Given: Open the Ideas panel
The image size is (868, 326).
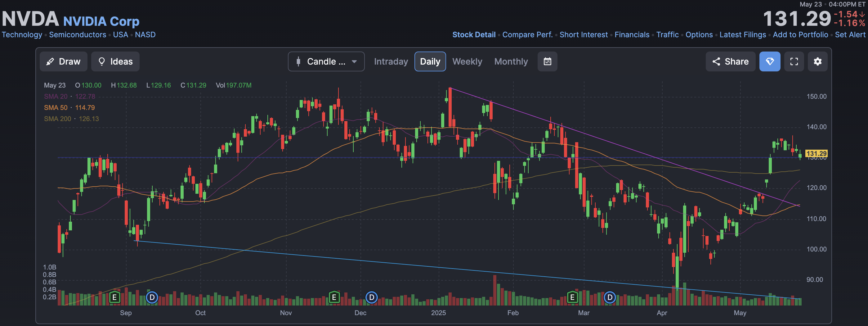Looking at the screenshot, I should tap(115, 61).
